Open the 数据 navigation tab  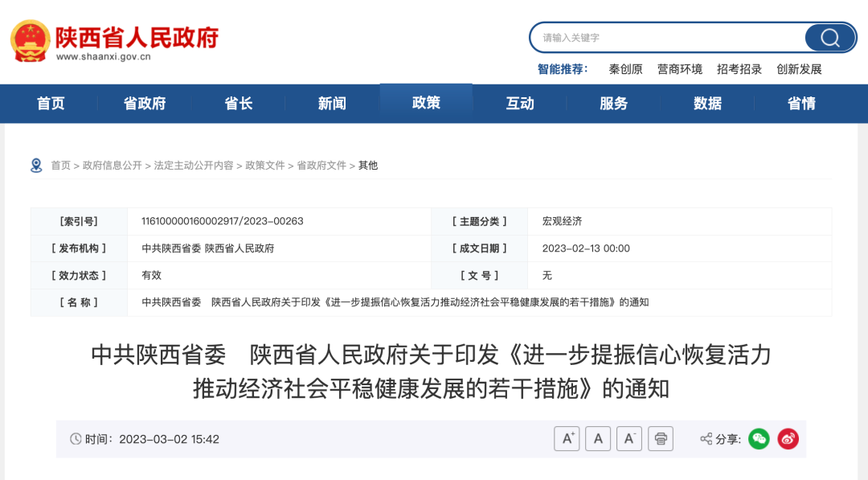707,104
